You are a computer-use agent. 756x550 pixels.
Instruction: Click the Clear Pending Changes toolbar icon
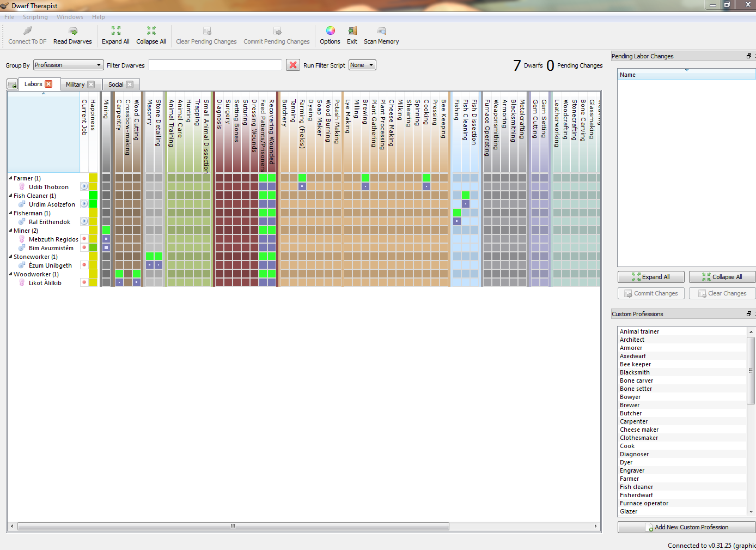pyautogui.click(x=206, y=35)
